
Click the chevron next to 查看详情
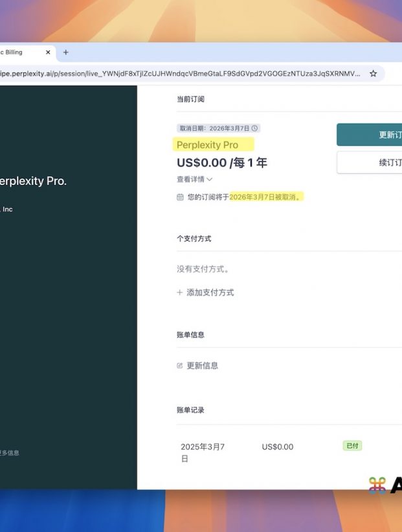pos(209,179)
